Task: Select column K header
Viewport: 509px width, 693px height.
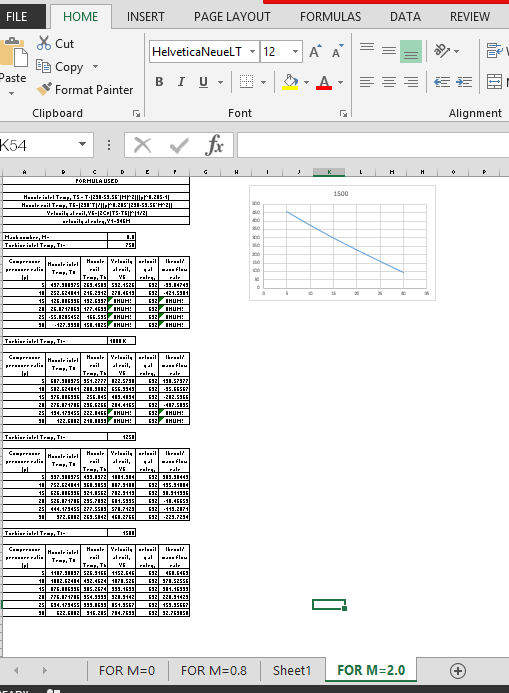Action: pos(329,172)
